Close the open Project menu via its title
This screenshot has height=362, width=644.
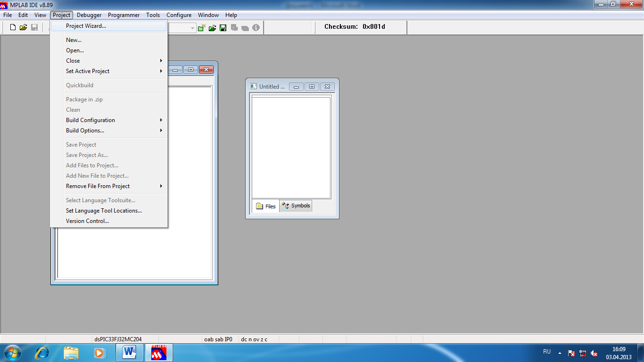(x=62, y=15)
